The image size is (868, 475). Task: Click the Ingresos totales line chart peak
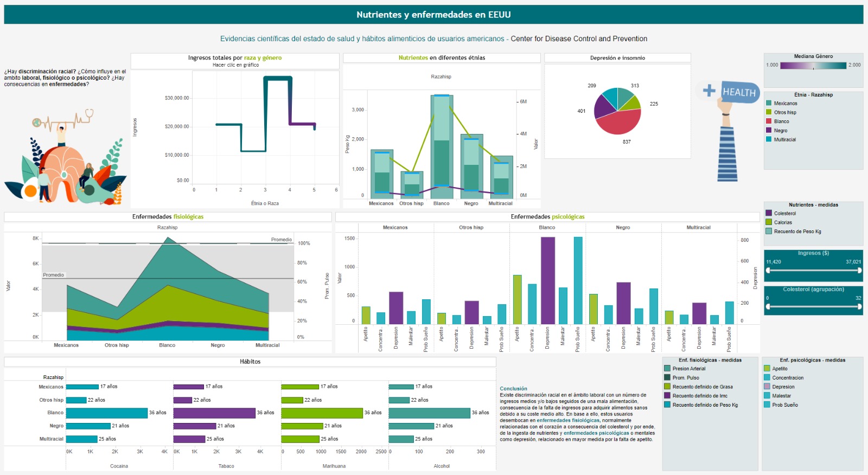pyautogui.click(x=278, y=79)
